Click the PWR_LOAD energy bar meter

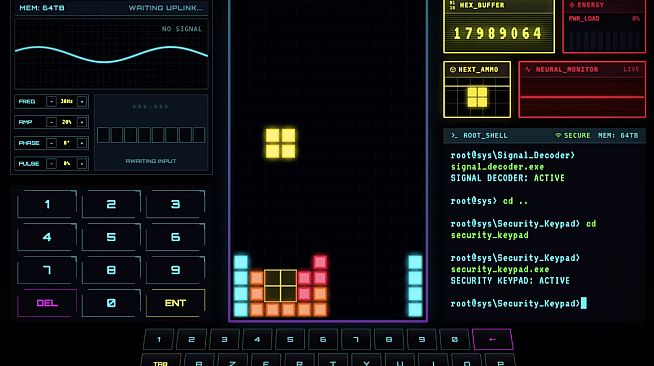pyautogui.click(x=604, y=40)
